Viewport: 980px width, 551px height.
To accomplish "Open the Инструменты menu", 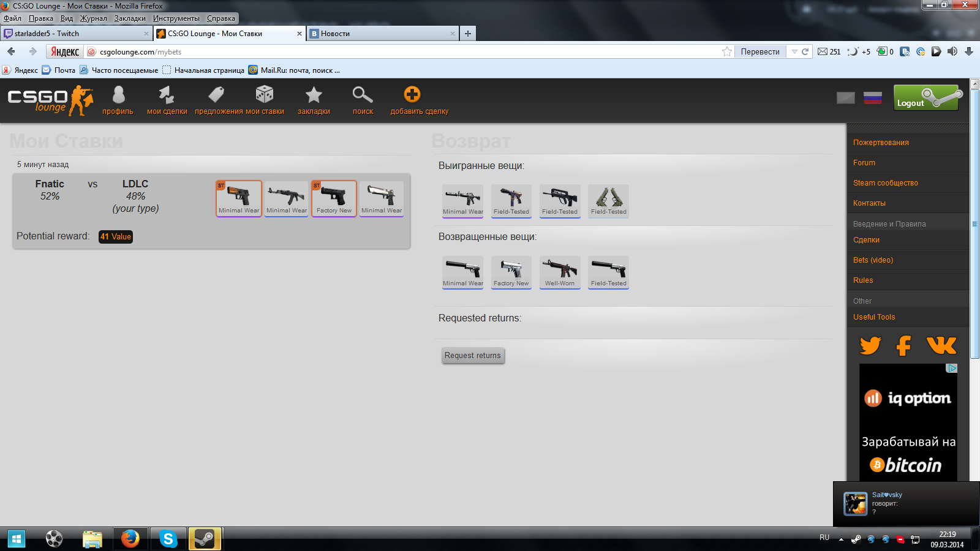I will [x=176, y=18].
